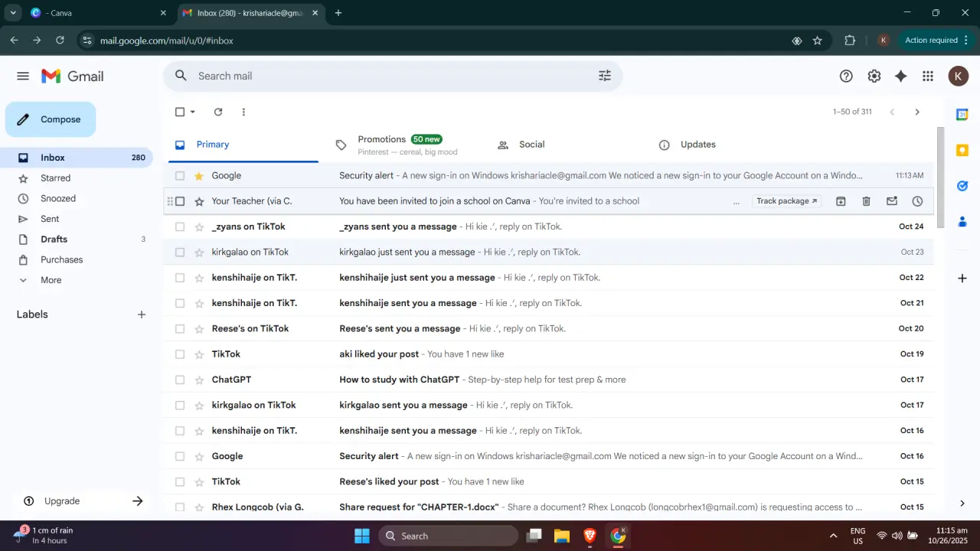Open browser tab search dropdown
The width and height of the screenshot is (980, 551).
[13, 13]
